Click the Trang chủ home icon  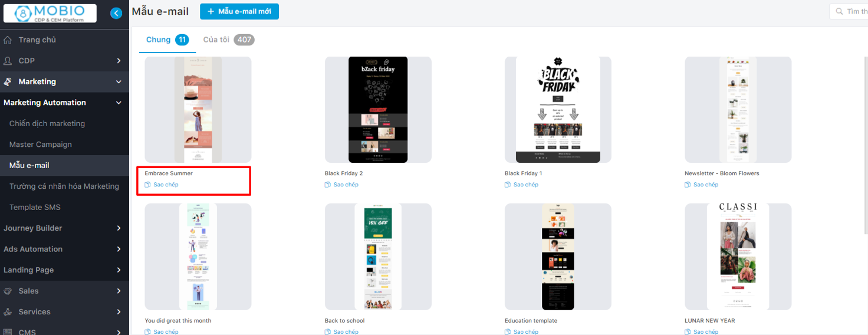point(8,40)
